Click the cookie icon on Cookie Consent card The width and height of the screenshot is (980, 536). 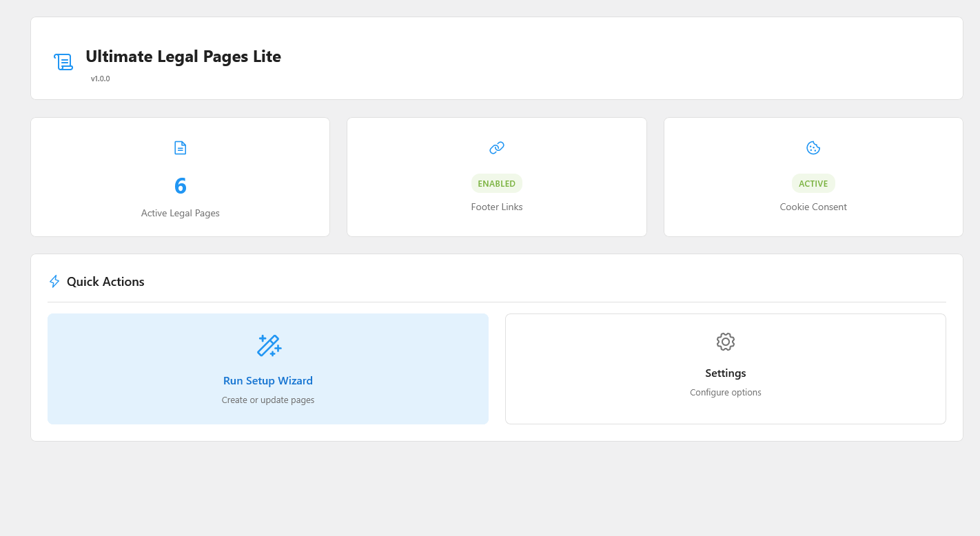tap(813, 147)
